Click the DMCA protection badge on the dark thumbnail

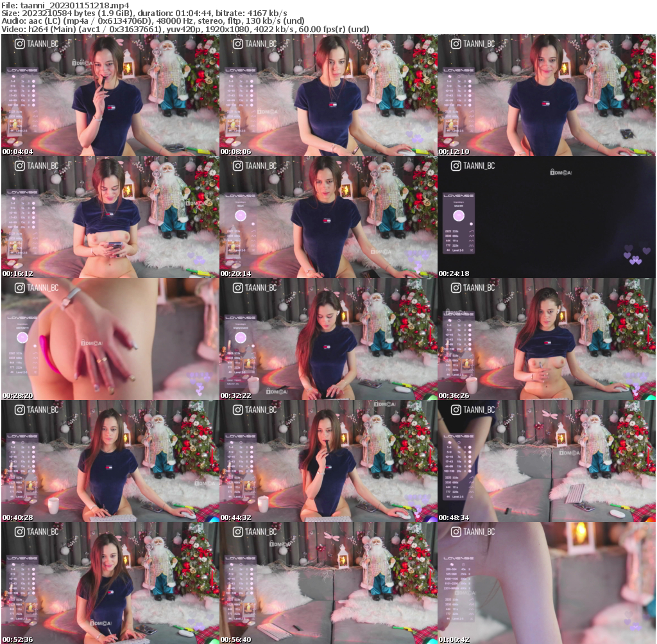tap(561, 172)
